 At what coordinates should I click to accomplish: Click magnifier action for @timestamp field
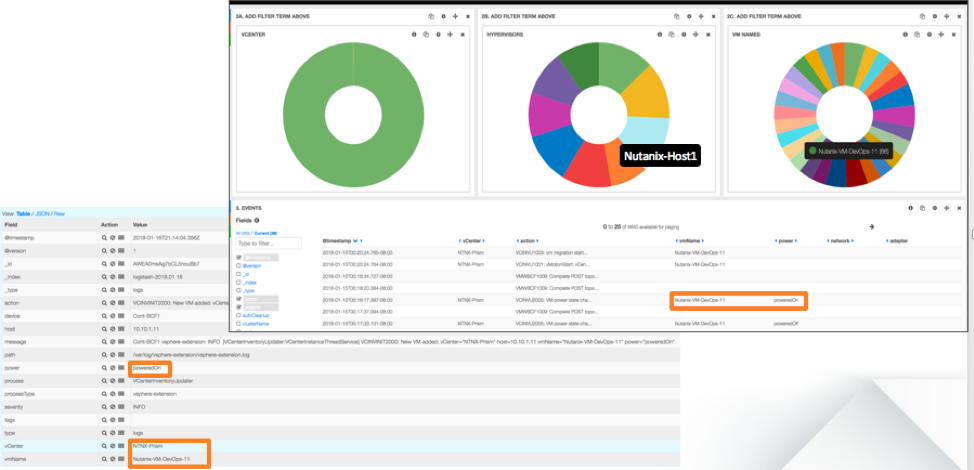104,238
